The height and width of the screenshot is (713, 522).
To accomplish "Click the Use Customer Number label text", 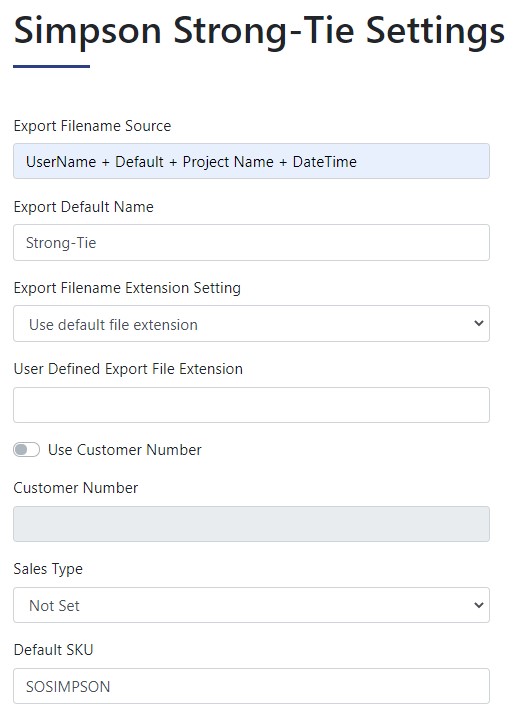I will 125,450.
